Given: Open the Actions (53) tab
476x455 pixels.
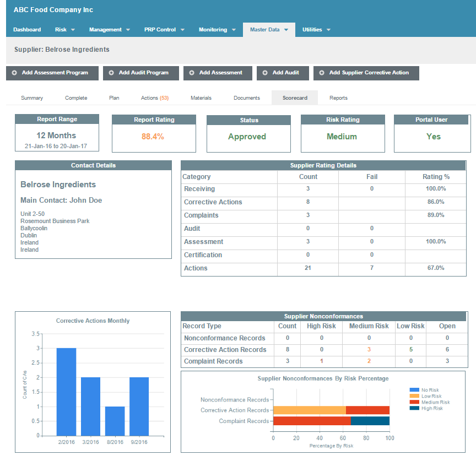Looking at the screenshot, I should (154, 97).
